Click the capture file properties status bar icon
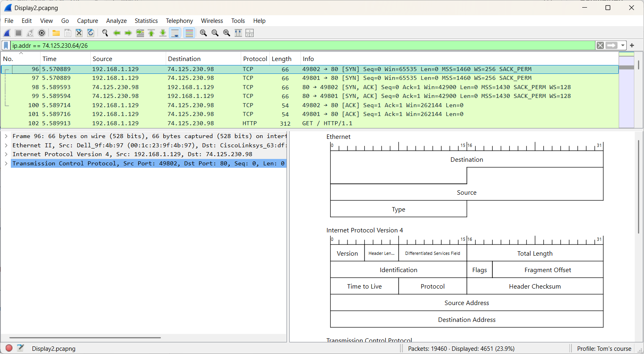 [x=20, y=348]
